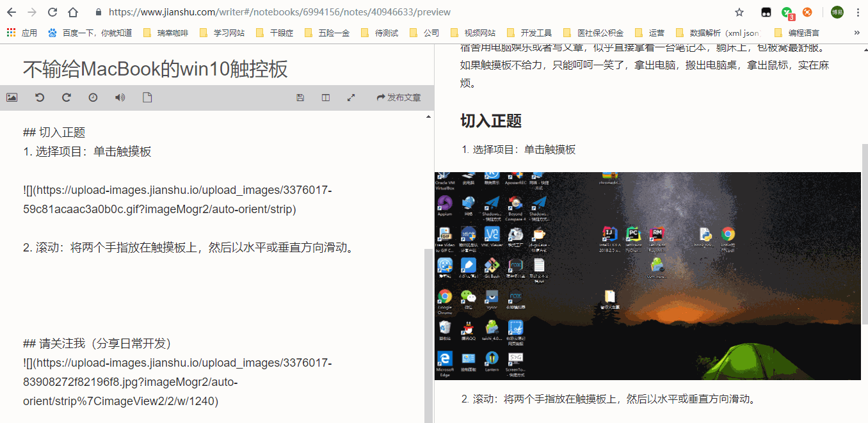Click the 83908272f82196f8.jpg image link line
The height and width of the screenshot is (423, 868).
177,382
